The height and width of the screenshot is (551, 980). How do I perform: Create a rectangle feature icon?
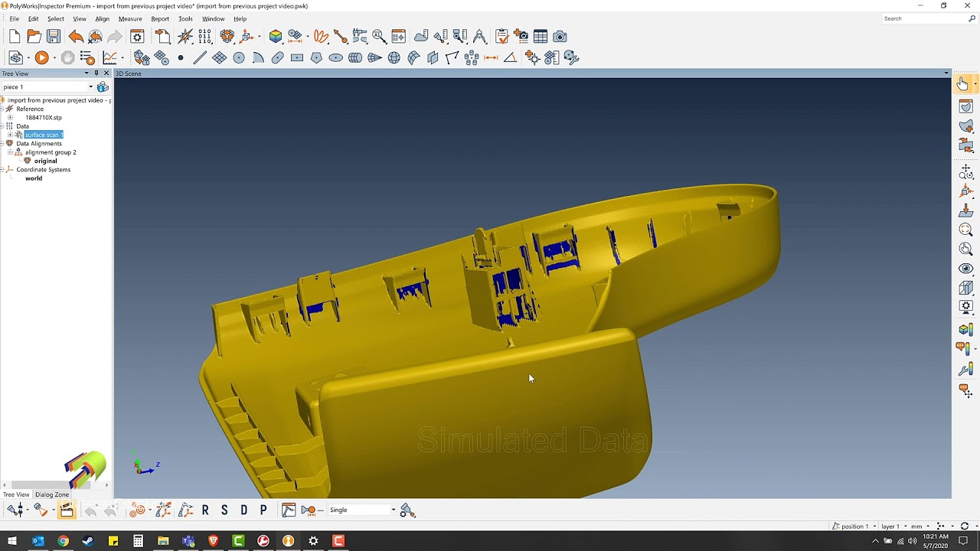tap(297, 57)
